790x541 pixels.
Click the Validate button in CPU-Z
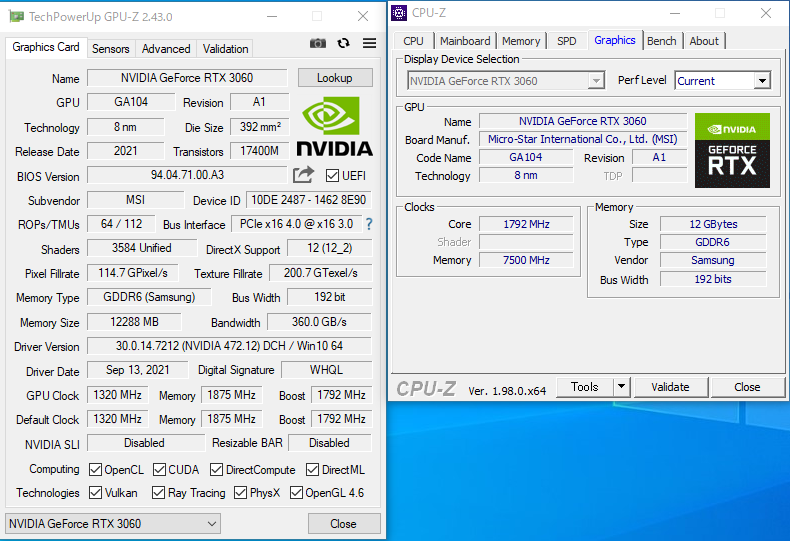click(670, 387)
